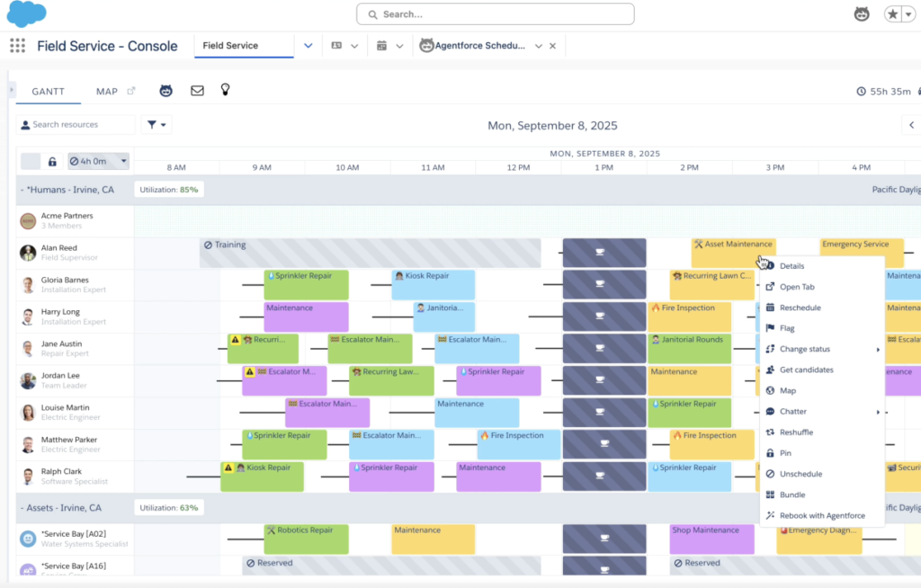Open map in new window icon
Screen dimensions: 921x588
[131, 91]
